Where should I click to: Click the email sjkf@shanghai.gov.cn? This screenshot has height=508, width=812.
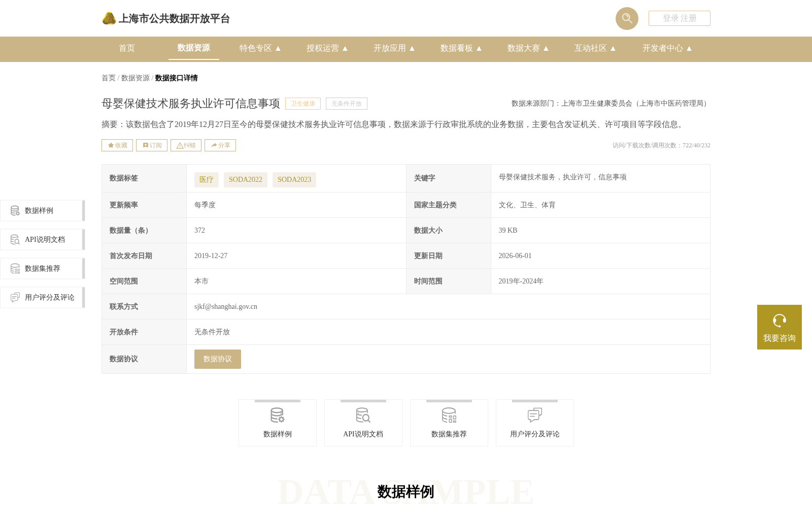coord(226,307)
